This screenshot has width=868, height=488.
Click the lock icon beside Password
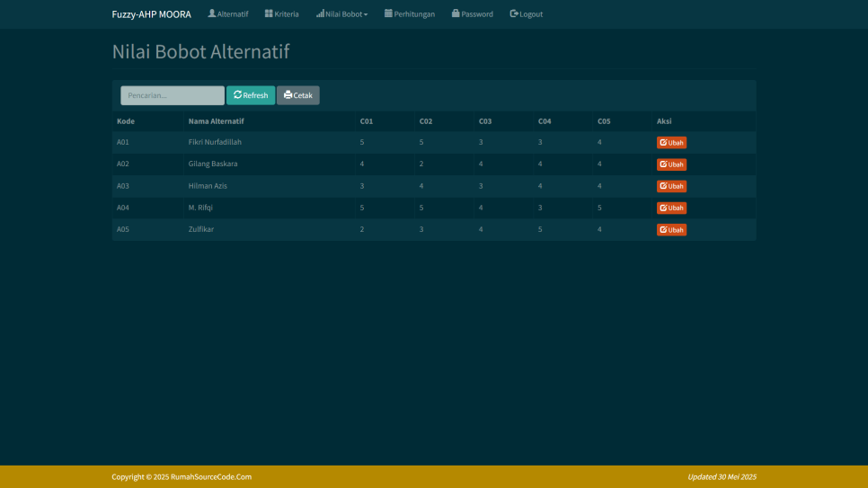456,13
